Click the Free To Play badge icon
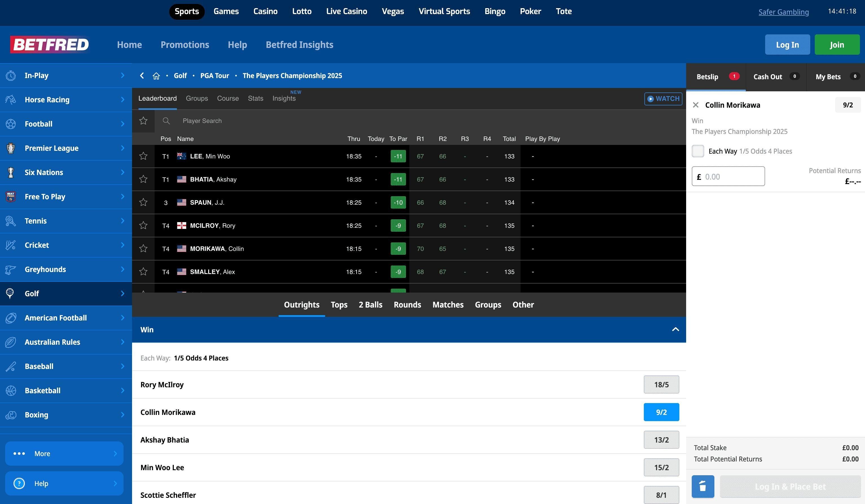The image size is (865, 504). click(x=11, y=197)
